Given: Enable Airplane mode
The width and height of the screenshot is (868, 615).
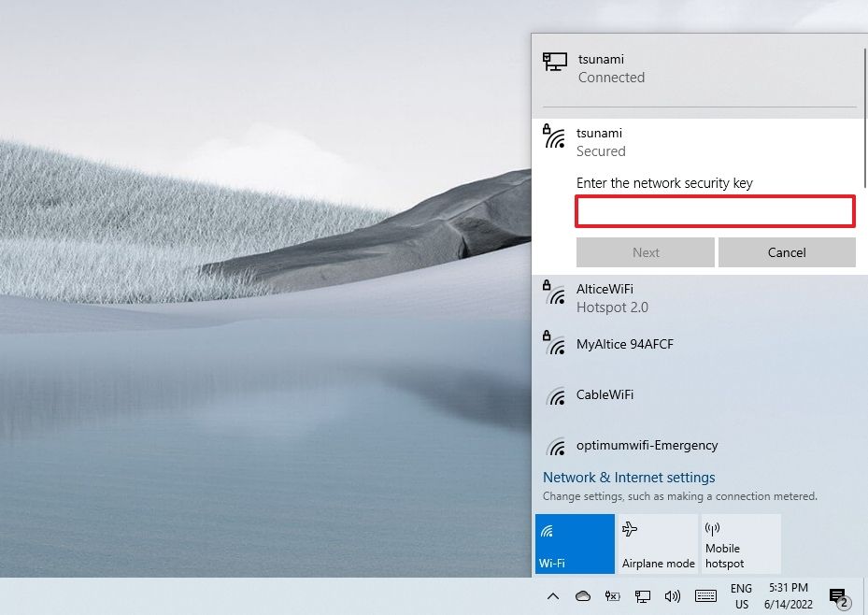Looking at the screenshot, I should click(x=657, y=543).
